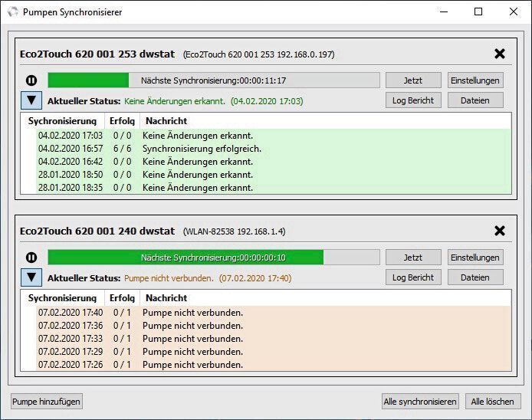
Task: Click orange status text Pumpe nicht verbunden (07.02.2020 17:40)
Action: pos(208,278)
